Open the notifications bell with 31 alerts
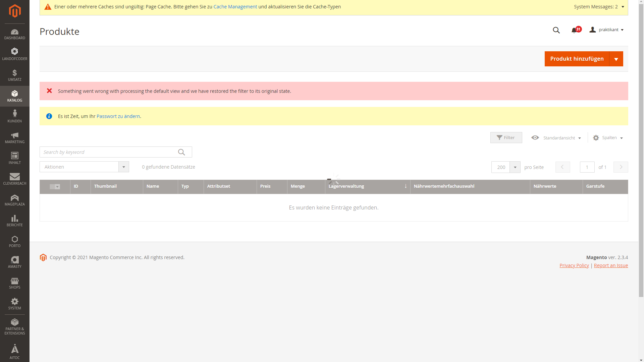This screenshot has height=362, width=644. coord(575,30)
